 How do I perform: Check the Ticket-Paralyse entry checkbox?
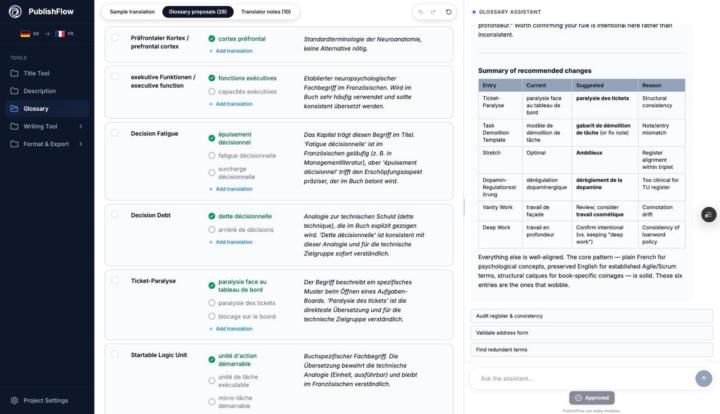[x=115, y=280]
